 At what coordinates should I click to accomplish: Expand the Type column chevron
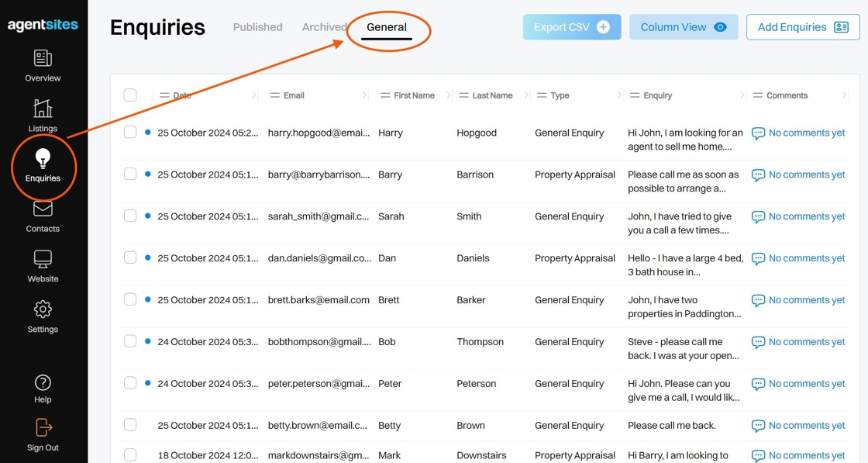coord(618,95)
